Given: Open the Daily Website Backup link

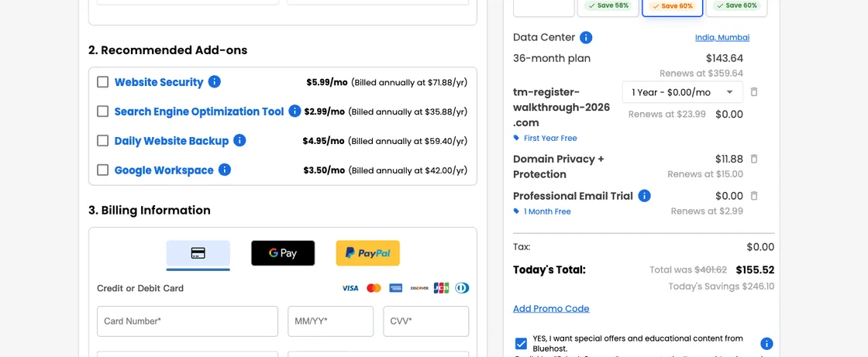Looking at the screenshot, I should pos(171,141).
